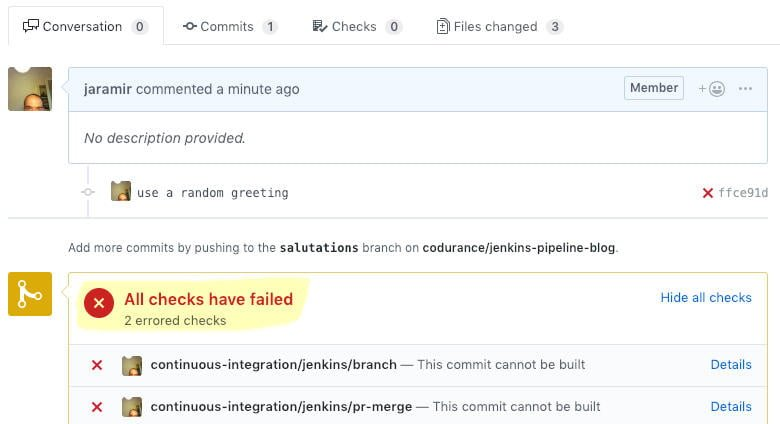The image size is (780, 424).
Task: Open the comment options ellipsis menu
Action: click(745, 89)
